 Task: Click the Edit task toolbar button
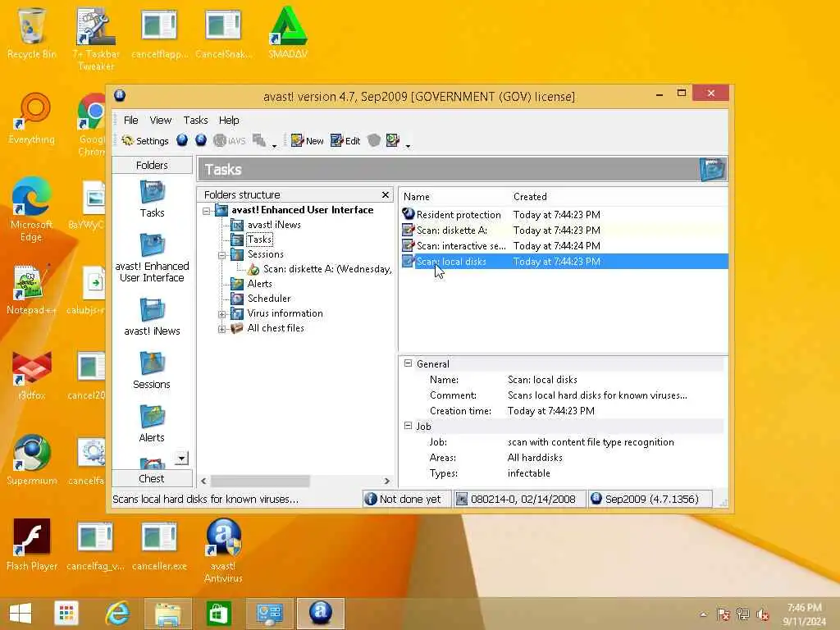pos(345,141)
